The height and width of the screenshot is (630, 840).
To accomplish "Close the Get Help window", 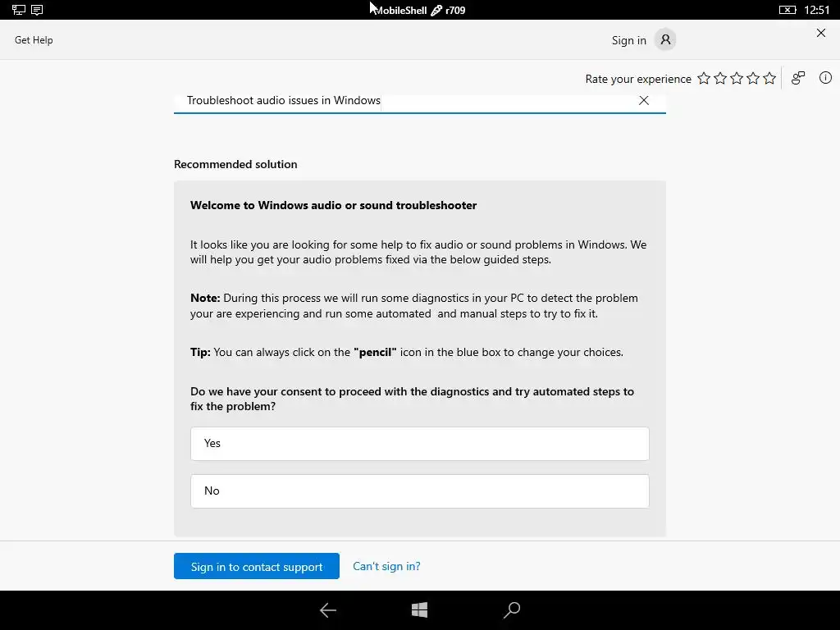I will coord(820,33).
